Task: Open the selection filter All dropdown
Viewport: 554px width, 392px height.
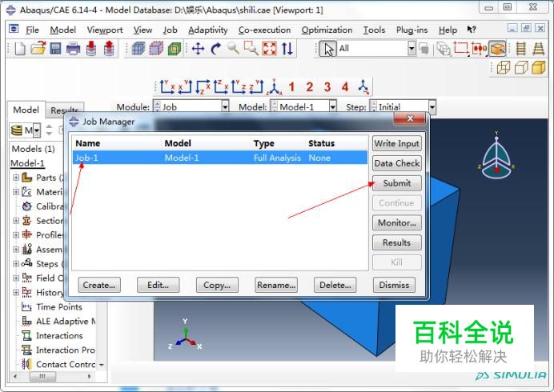Action: click(411, 48)
